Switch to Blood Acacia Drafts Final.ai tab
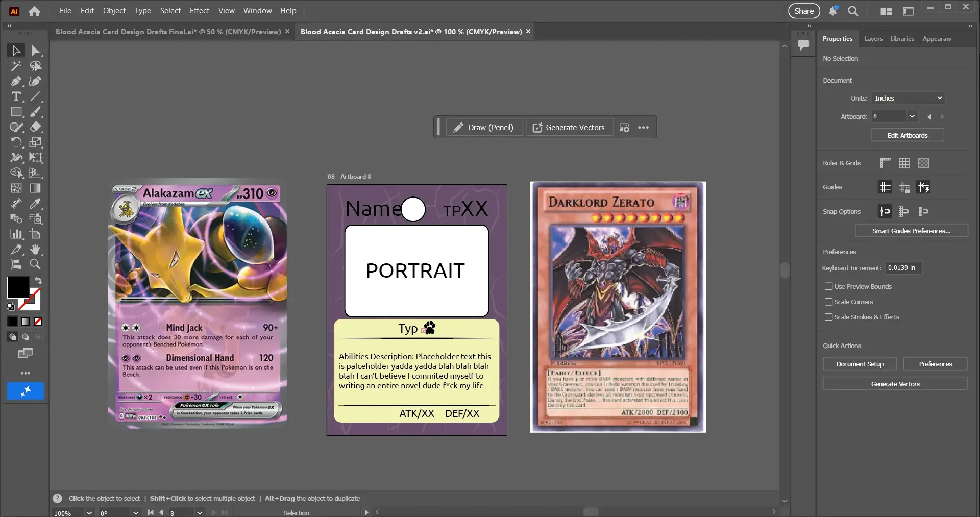 pos(168,32)
